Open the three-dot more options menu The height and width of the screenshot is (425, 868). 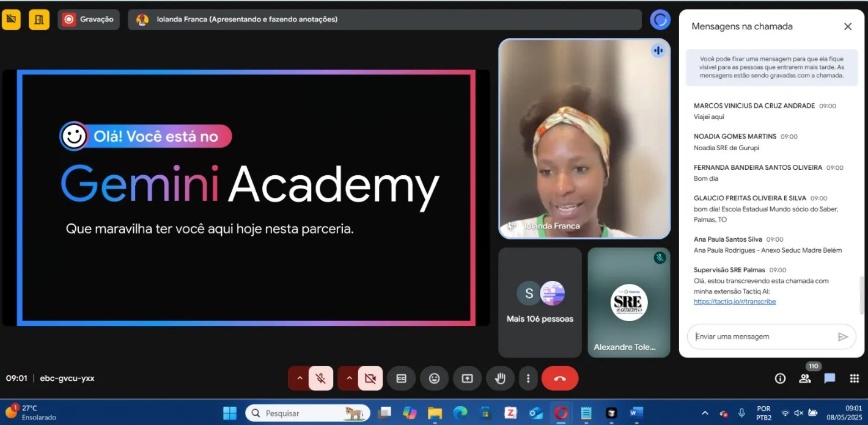coord(528,379)
